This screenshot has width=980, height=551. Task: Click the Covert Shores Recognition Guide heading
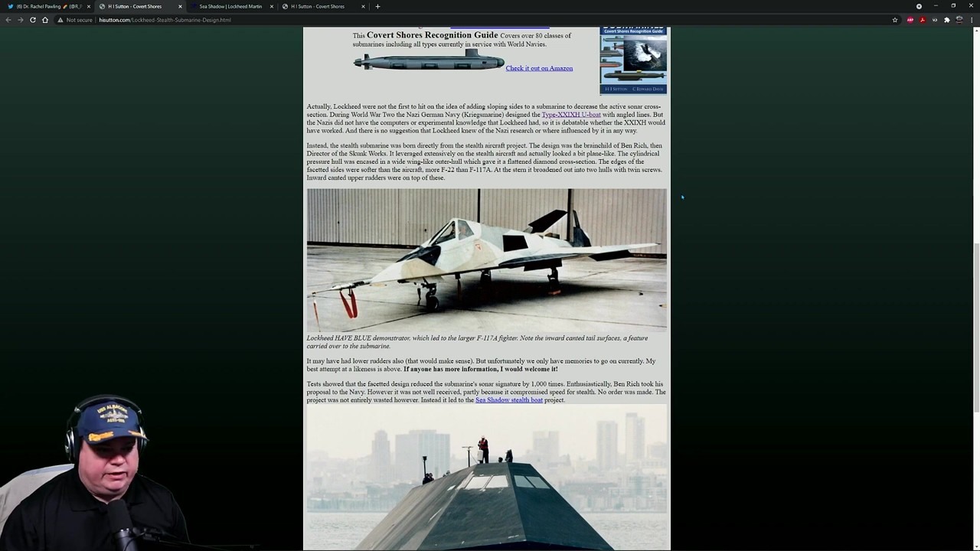coord(433,35)
